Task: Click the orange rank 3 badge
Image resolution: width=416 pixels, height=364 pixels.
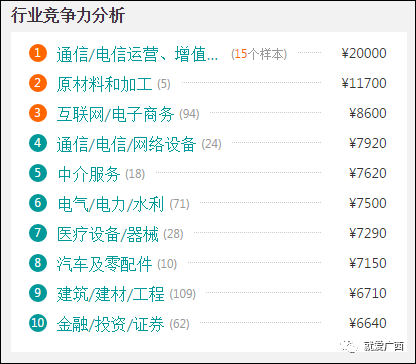Action: (38, 113)
